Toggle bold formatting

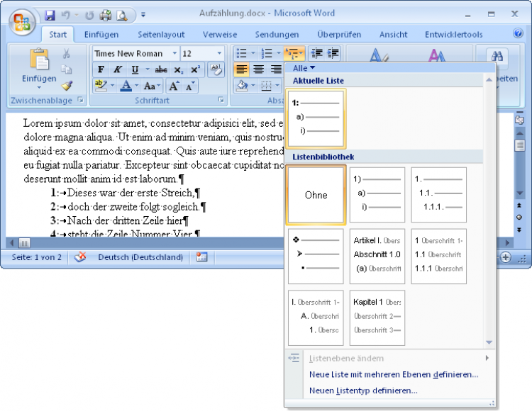pos(101,69)
